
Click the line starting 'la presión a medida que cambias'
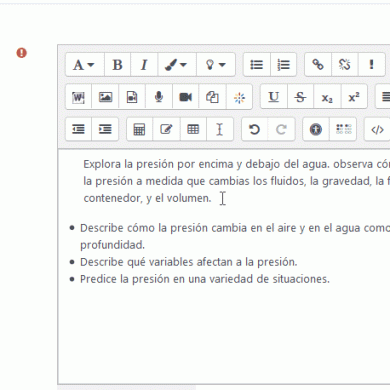[236, 181]
